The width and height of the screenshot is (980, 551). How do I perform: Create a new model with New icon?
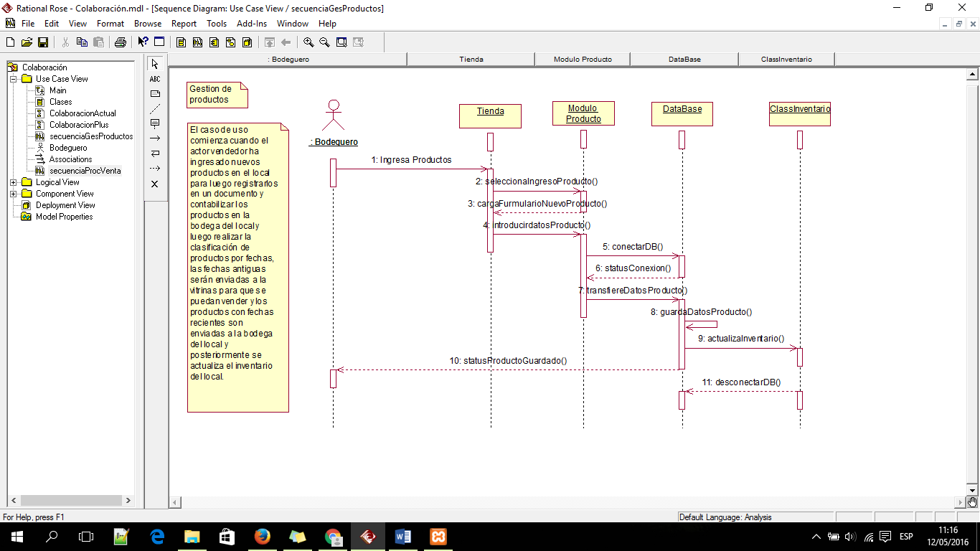(11, 42)
